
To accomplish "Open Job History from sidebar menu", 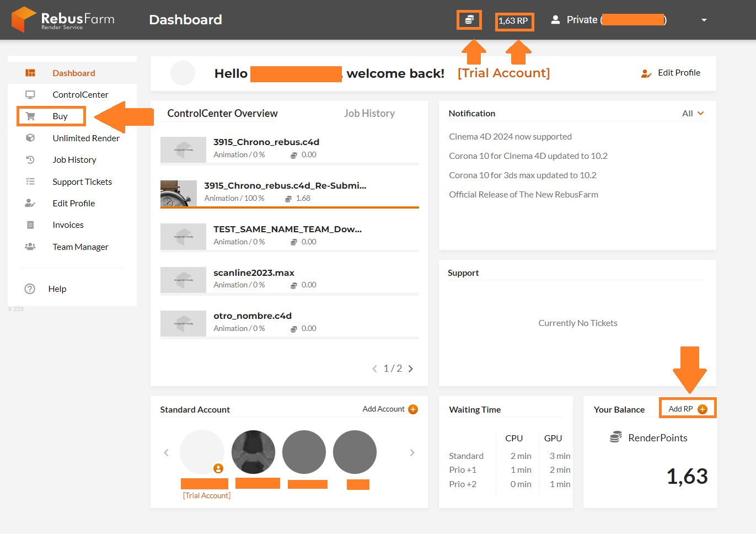I will (74, 159).
